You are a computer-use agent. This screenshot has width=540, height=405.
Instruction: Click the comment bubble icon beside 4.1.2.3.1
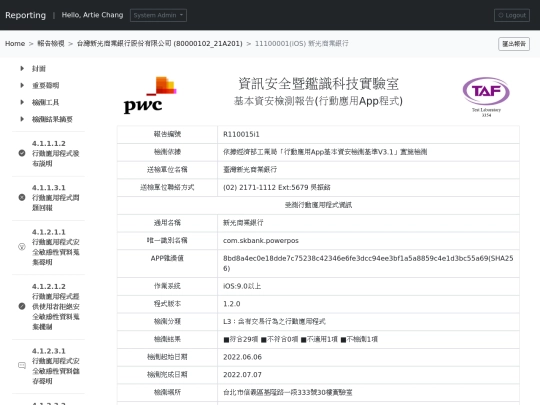(22, 365)
